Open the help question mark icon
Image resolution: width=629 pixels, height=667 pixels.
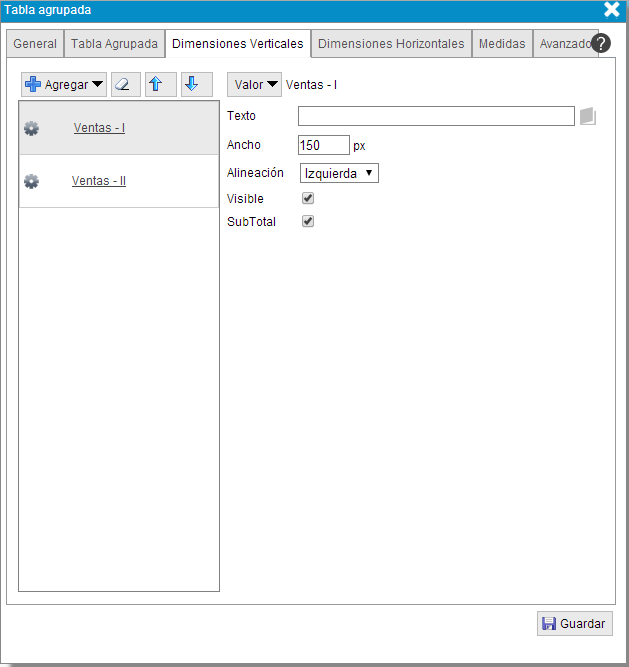click(601, 44)
